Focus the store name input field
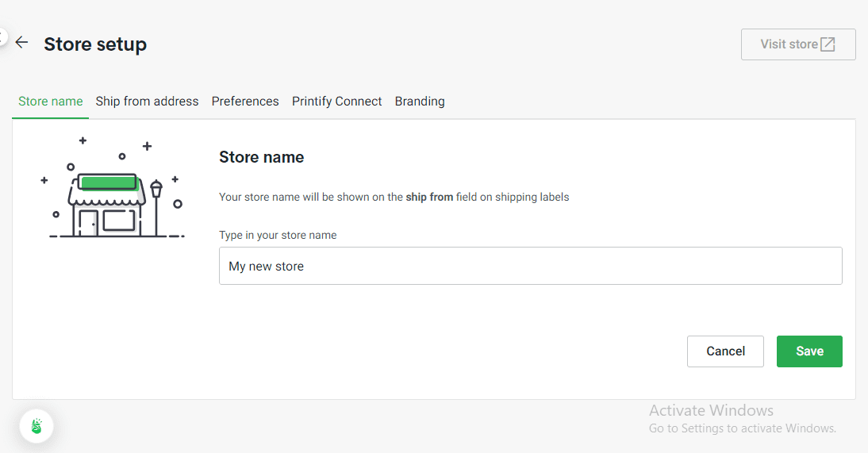 click(x=530, y=266)
